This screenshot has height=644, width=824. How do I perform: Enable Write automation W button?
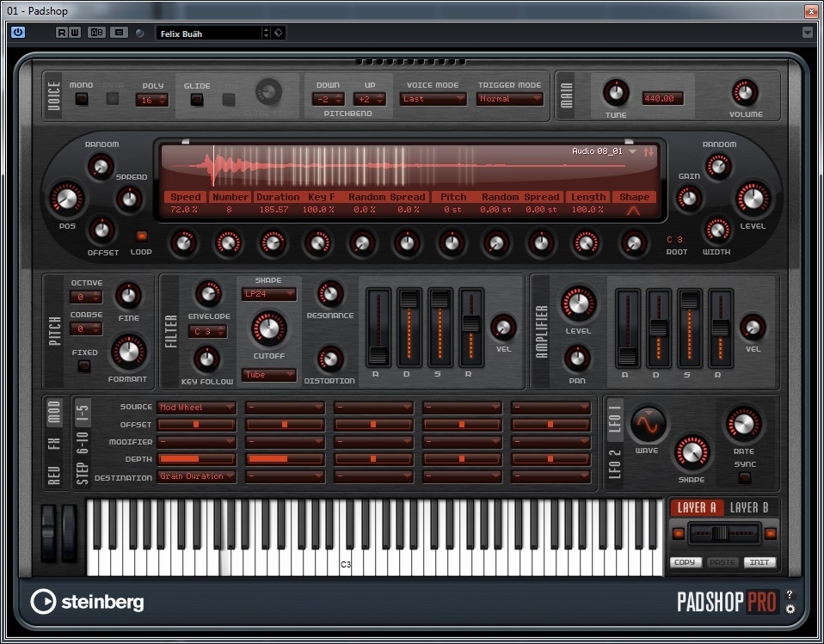pyautogui.click(x=75, y=33)
